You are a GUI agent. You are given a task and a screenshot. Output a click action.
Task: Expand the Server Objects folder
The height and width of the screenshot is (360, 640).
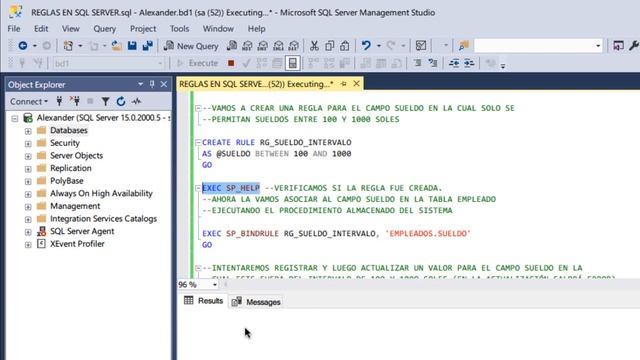click(28, 156)
